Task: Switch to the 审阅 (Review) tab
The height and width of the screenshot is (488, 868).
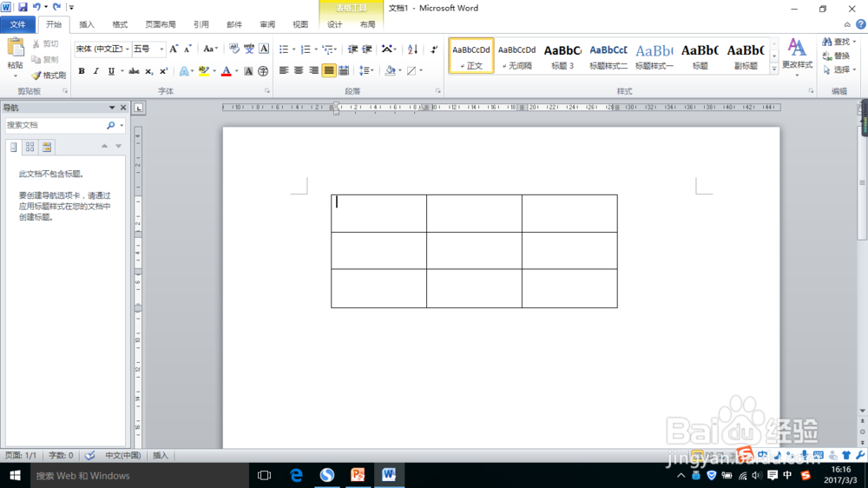Action: (x=267, y=24)
